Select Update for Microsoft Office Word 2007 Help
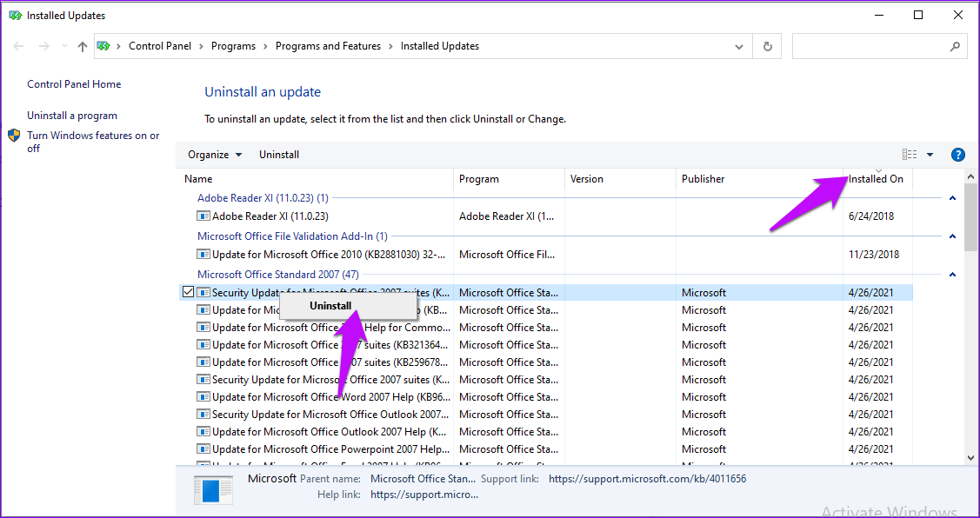The width and height of the screenshot is (980, 518). 330,397
